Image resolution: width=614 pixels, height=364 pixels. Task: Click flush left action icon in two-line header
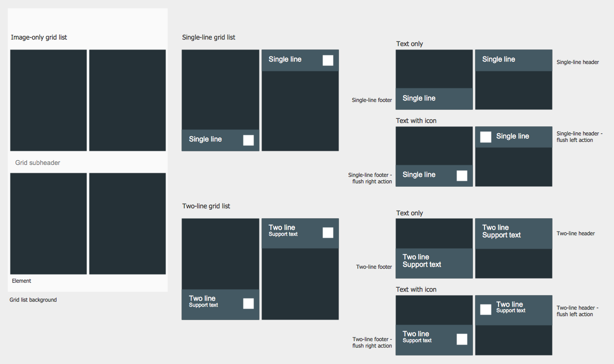click(x=485, y=310)
